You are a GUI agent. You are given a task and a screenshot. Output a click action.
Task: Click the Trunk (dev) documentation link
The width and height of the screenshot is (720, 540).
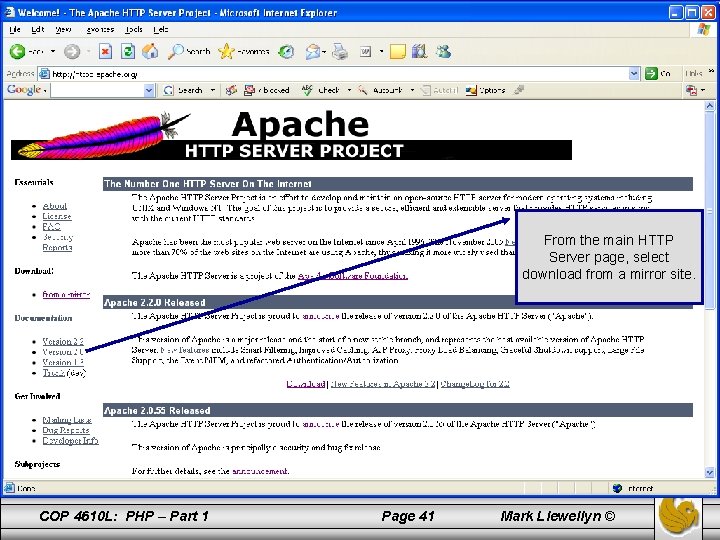pos(64,373)
